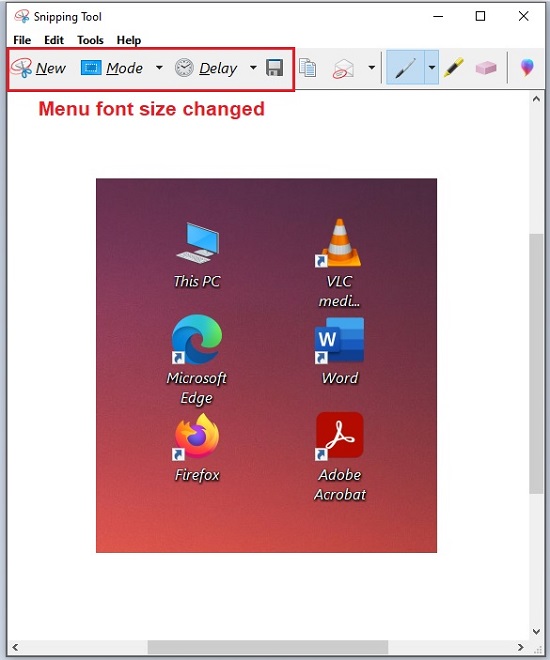This screenshot has height=660, width=550.
Task: Click the 'Word' label text
Action: click(340, 378)
